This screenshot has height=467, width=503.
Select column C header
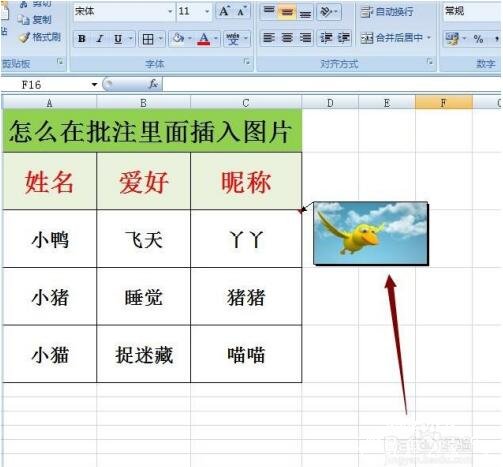point(246,103)
